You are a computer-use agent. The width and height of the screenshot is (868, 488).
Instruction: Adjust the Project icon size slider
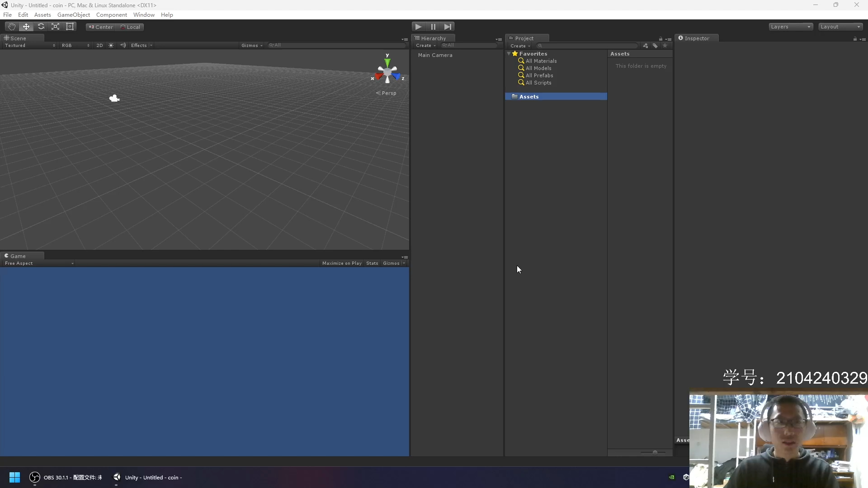point(655,452)
